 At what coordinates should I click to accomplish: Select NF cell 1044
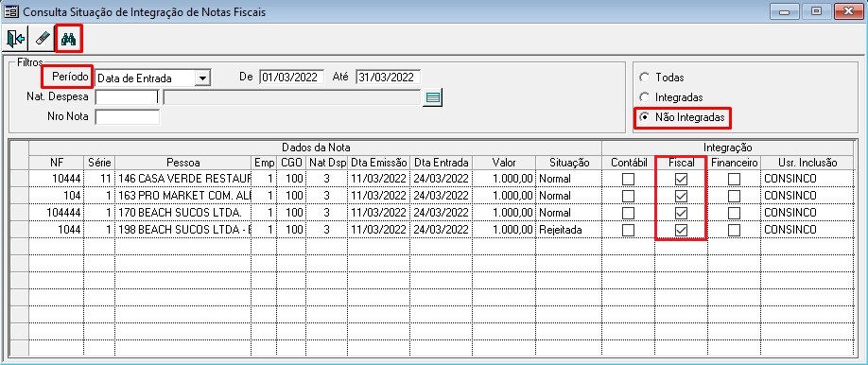point(56,231)
